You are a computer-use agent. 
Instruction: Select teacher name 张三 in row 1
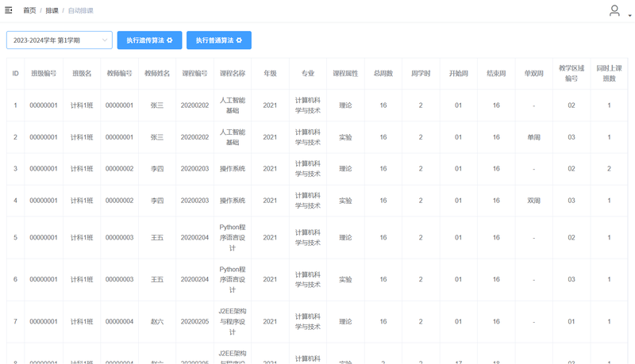tap(157, 105)
